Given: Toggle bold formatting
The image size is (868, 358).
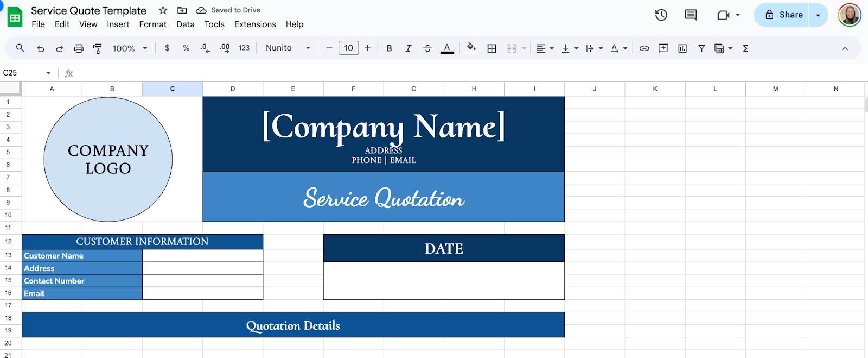Looking at the screenshot, I should coord(389,48).
